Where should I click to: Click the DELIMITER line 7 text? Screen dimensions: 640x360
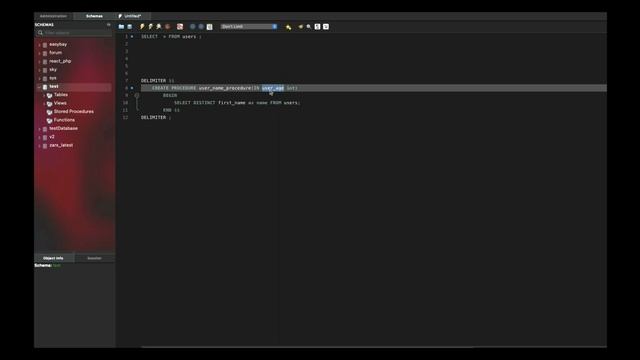[158, 80]
